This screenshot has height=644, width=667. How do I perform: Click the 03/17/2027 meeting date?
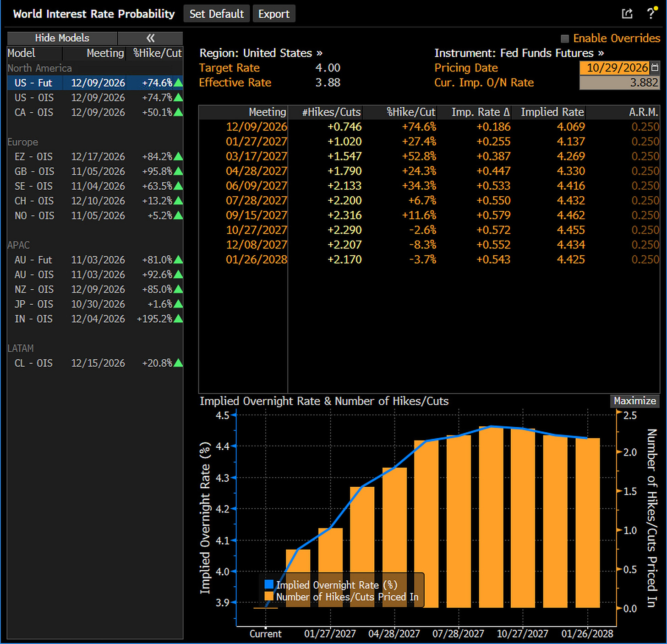[x=257, y=156]
